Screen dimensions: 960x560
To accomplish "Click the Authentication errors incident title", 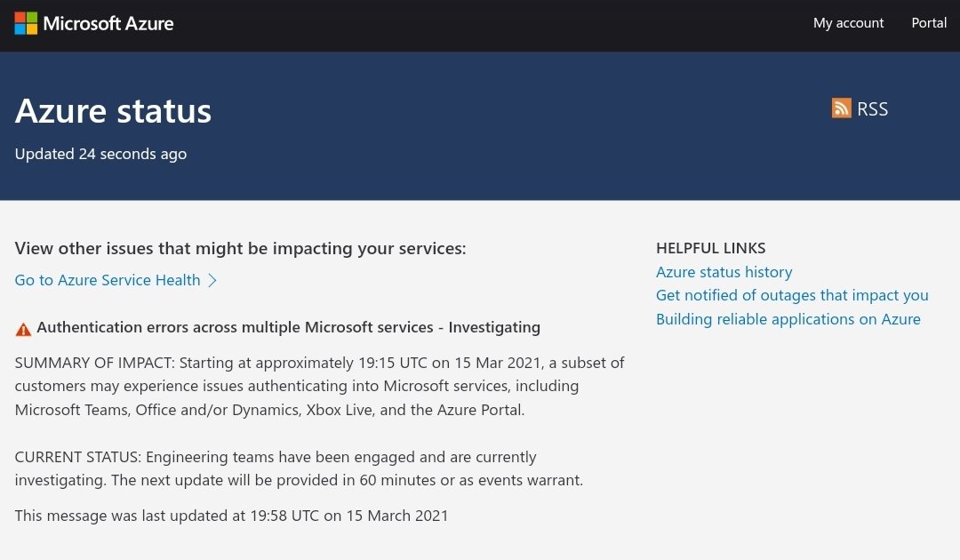I will (x=288, y=327).
